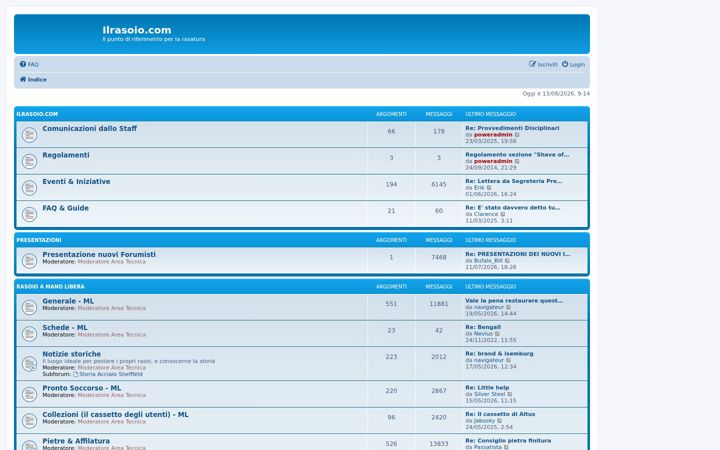This screenshot has height=450, width=720.
Task: Open the Generale - ML forum
Action: click(68, 301)
